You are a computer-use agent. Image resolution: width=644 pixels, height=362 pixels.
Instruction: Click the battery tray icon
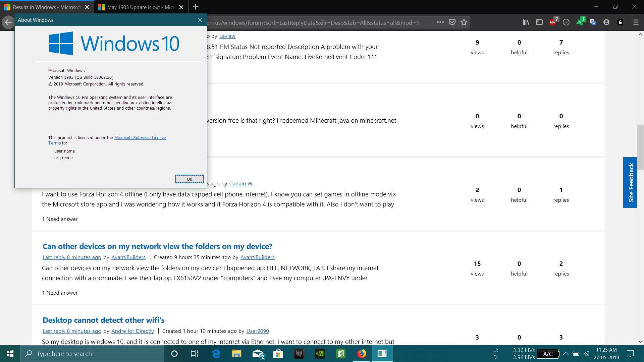(576, 354)
